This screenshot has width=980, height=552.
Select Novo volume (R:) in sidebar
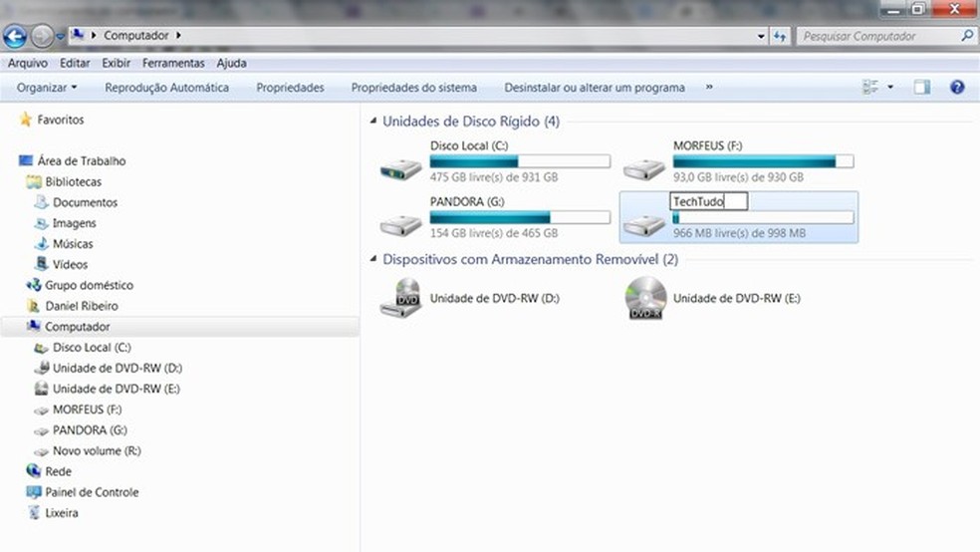pos(97,450)
